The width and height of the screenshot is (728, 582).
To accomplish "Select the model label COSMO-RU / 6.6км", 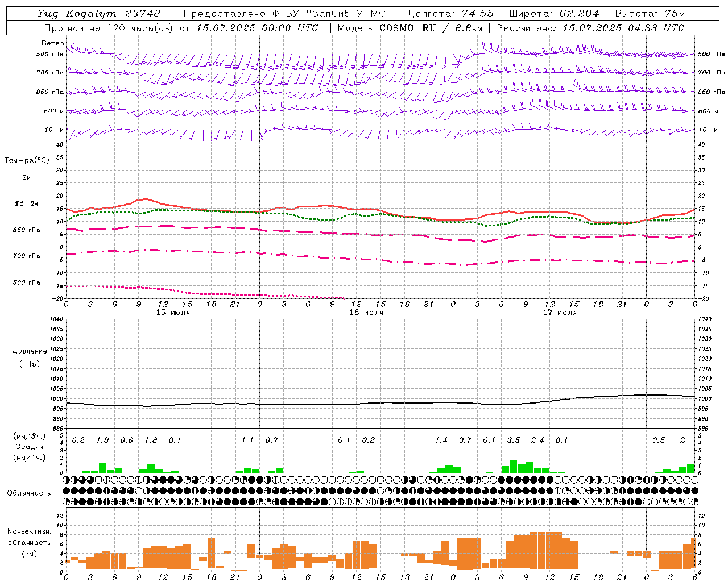I will [431, 28].
